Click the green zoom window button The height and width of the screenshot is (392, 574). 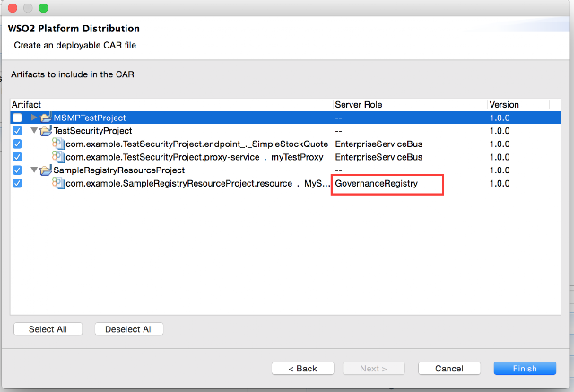[44, 8]
